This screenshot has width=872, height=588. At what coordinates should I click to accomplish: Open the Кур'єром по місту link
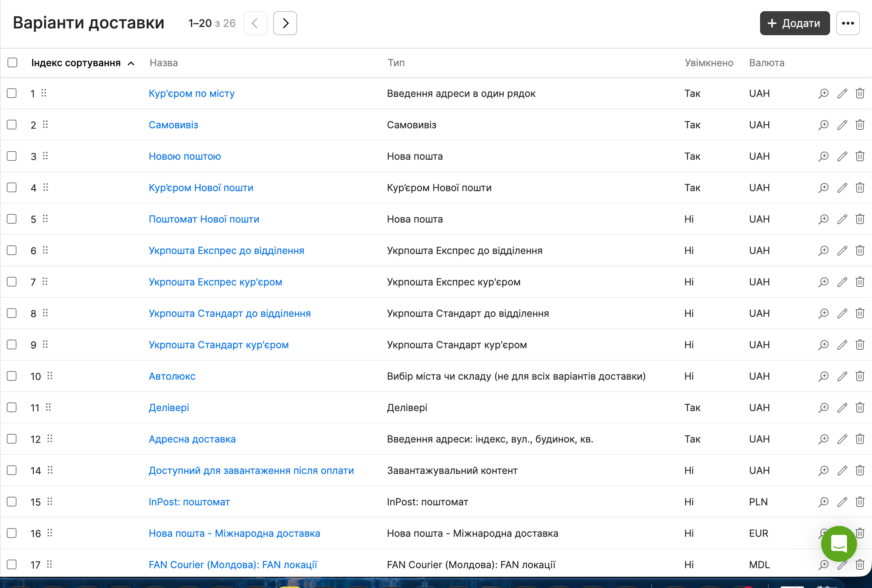click(192, 94)
